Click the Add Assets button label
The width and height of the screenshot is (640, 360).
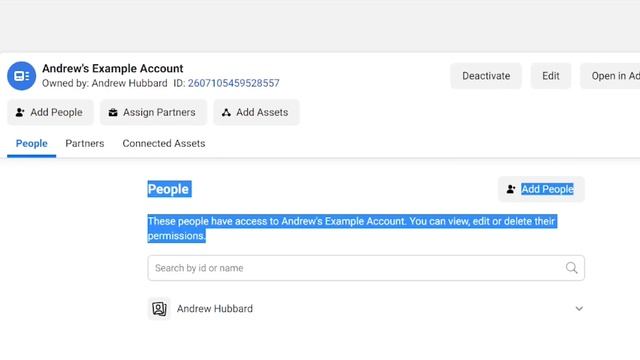coord(262,112)
